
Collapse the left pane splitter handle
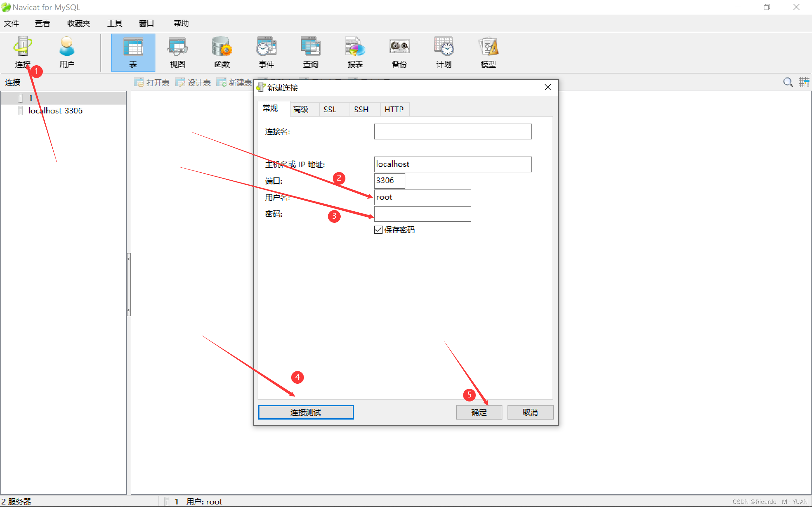click(x=128, y=284)
